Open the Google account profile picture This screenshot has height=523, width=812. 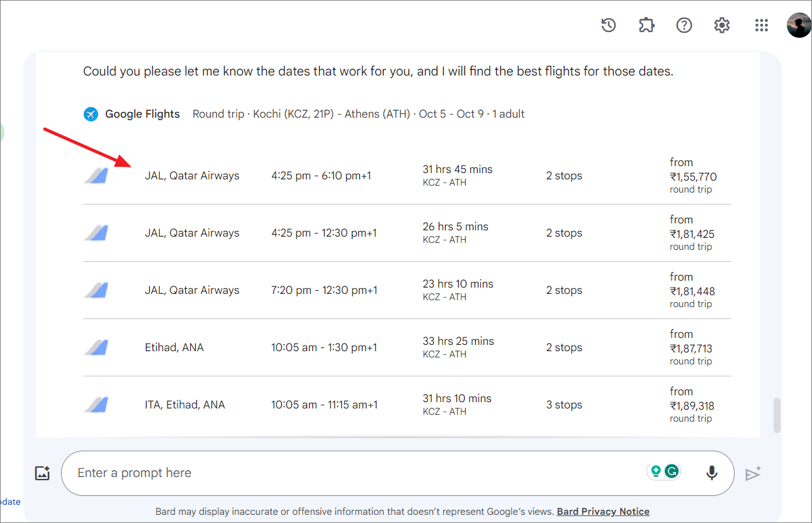(x=799, y=25)
